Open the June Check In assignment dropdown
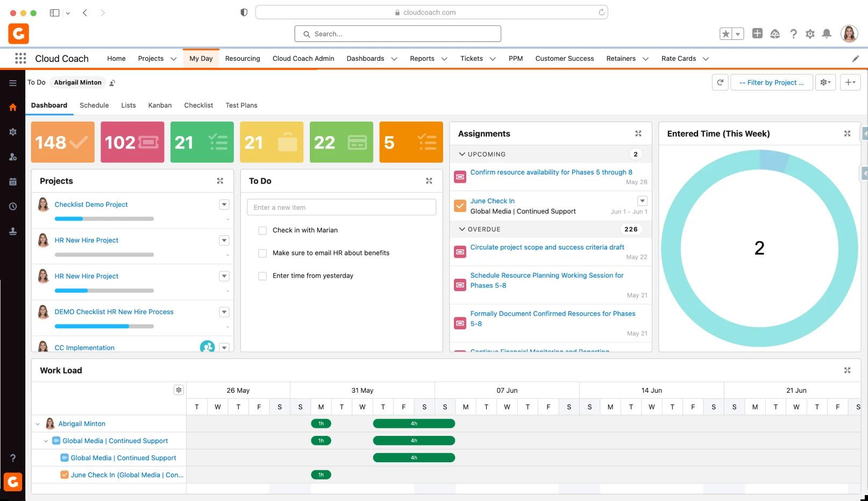This screenshot has height=501, width=868. [642, 201]
